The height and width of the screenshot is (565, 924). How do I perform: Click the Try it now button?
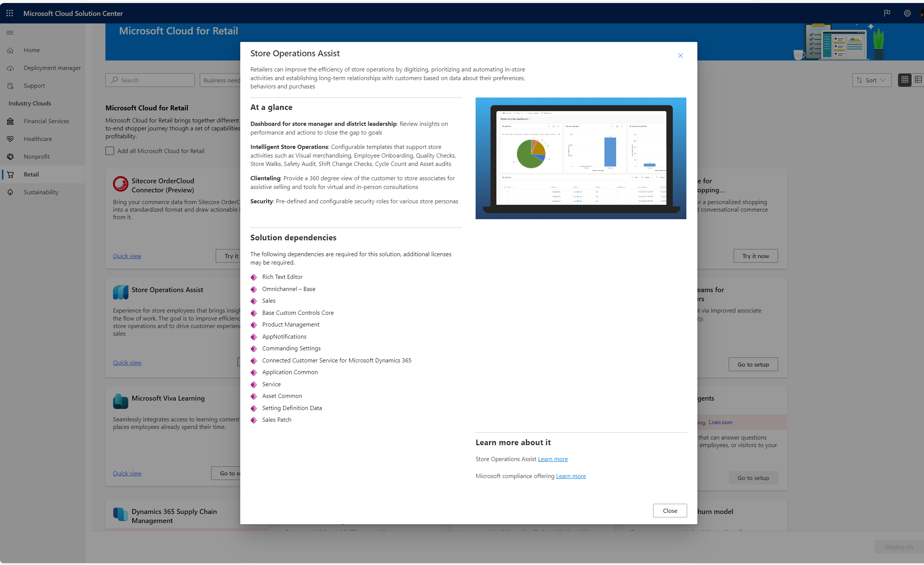pos(756,256)
